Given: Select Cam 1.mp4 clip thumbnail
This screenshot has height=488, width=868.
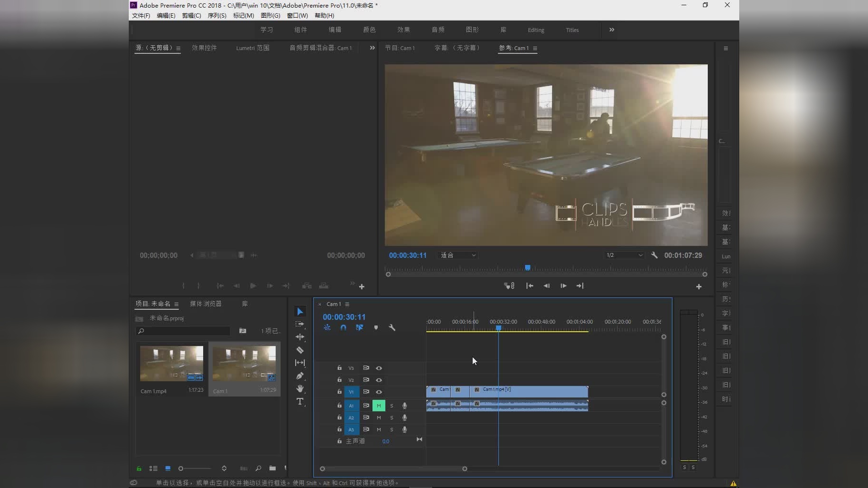Looking at the screenshot, I should click(172, 363).
